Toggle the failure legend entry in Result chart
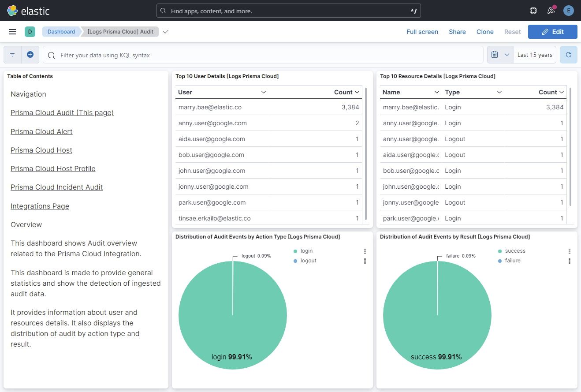The image size is (581, 392). (x=512, y=260)
